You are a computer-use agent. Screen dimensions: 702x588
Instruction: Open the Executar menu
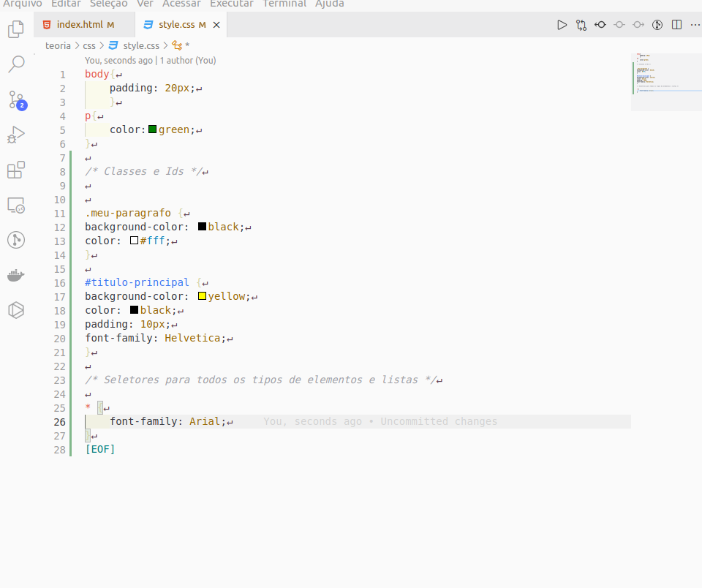232,4
